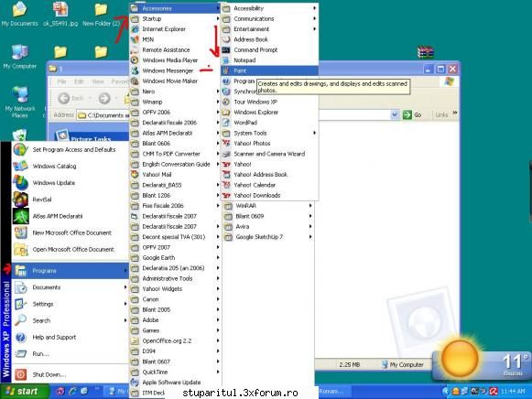
Task: Click the Help and Support icon
Action: [x=20, y=337]
